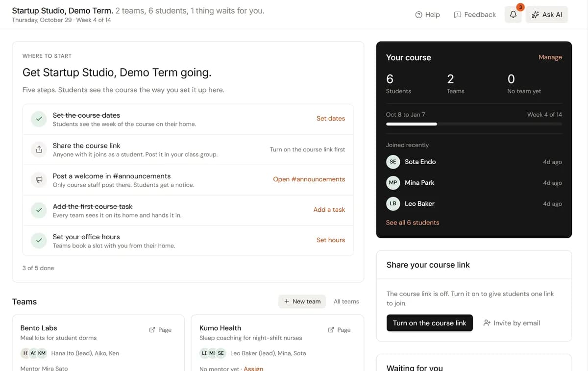
Task: Click 'Leo Baker (lead), Mina, Sota' member list
Action: (268, 353)
